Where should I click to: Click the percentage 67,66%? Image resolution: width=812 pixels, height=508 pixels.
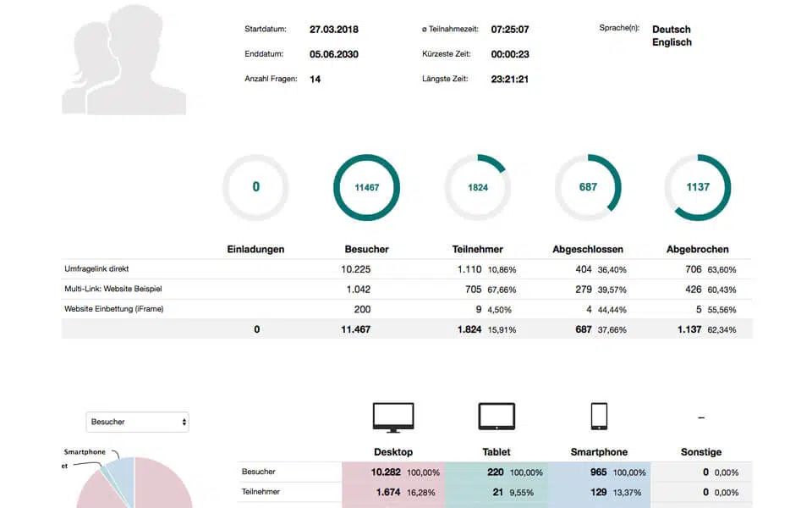click(x=502, y=290)
